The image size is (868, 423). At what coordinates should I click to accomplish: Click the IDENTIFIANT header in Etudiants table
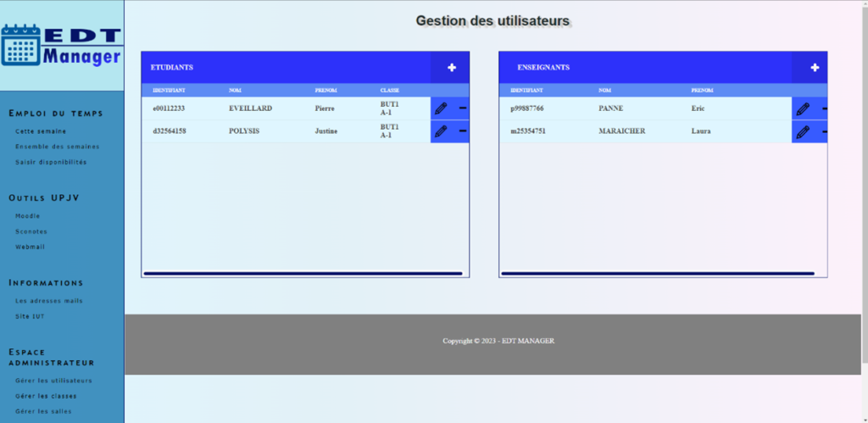[x=169, y=90]
